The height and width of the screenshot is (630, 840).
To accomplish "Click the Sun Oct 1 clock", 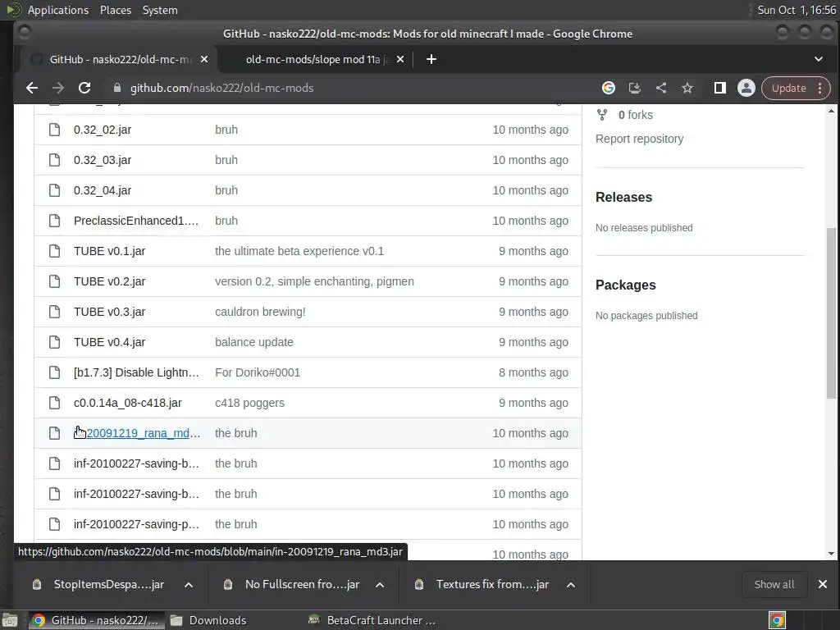I will click(797, 10).
